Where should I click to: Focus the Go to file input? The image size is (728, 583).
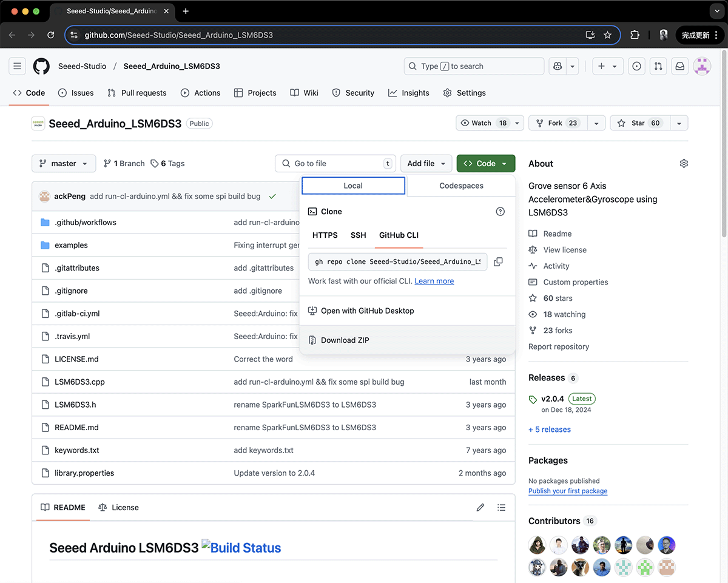click(335, 164)
